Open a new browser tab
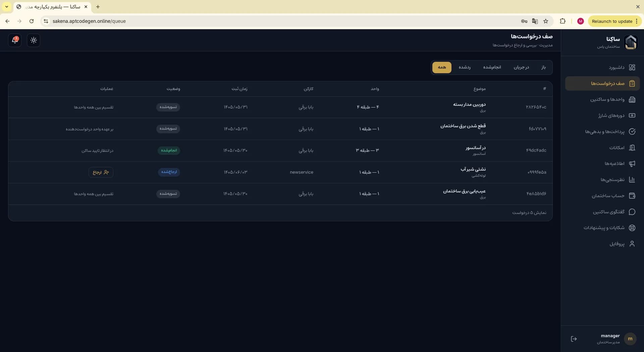 pyautogui.click(x=98, y=7)
